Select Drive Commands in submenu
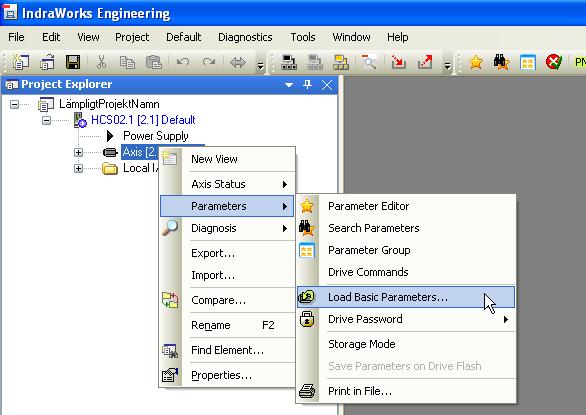The image size is (586, 415). pyautogui.click(x=406, y=272)
